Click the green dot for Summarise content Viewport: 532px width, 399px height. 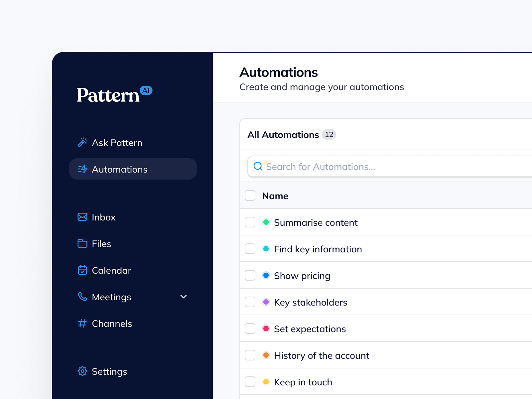pos(266,222)
